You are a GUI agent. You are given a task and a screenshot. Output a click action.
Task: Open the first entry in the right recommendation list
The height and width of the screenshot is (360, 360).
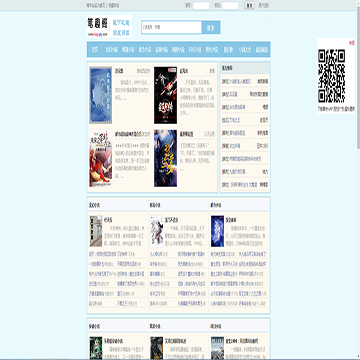[245, 81]
